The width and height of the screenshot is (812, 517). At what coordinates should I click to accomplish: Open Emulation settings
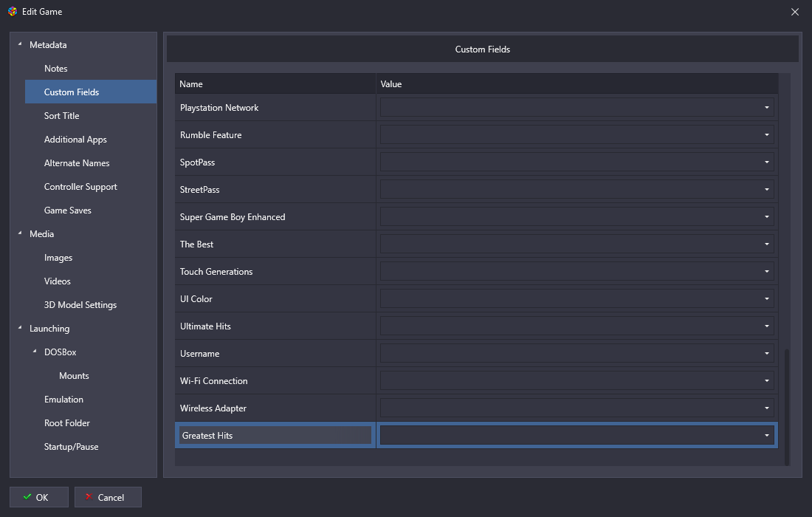pos(63,400)
